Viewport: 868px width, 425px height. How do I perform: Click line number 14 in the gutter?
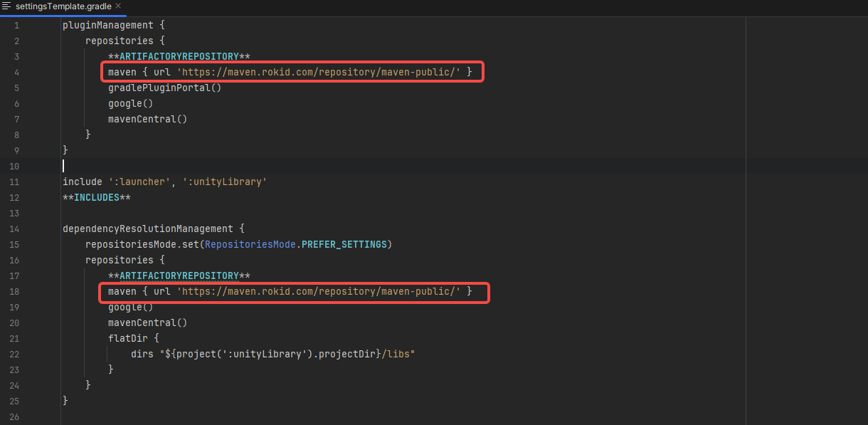point(14,229)
